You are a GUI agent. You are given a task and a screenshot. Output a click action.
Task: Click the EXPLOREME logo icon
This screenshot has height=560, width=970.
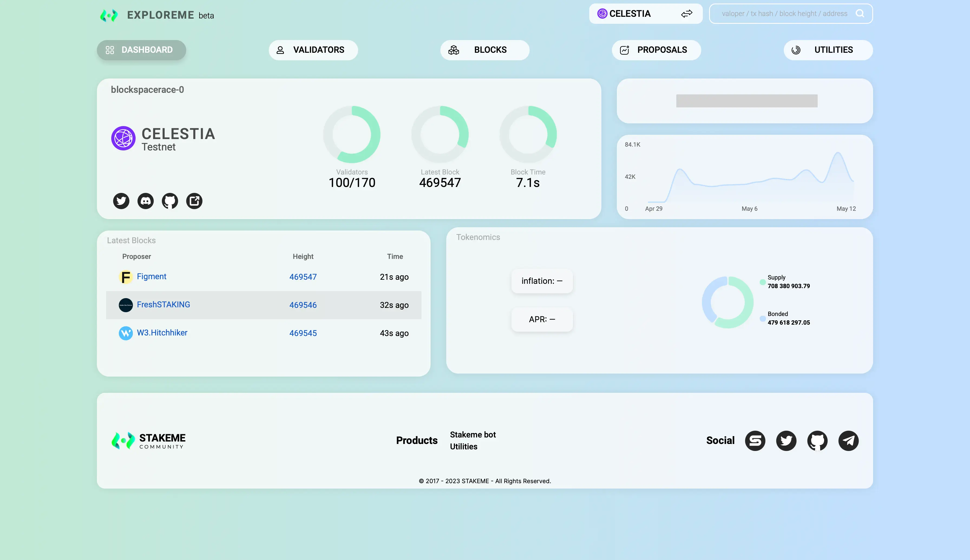(x=109, y=15)
